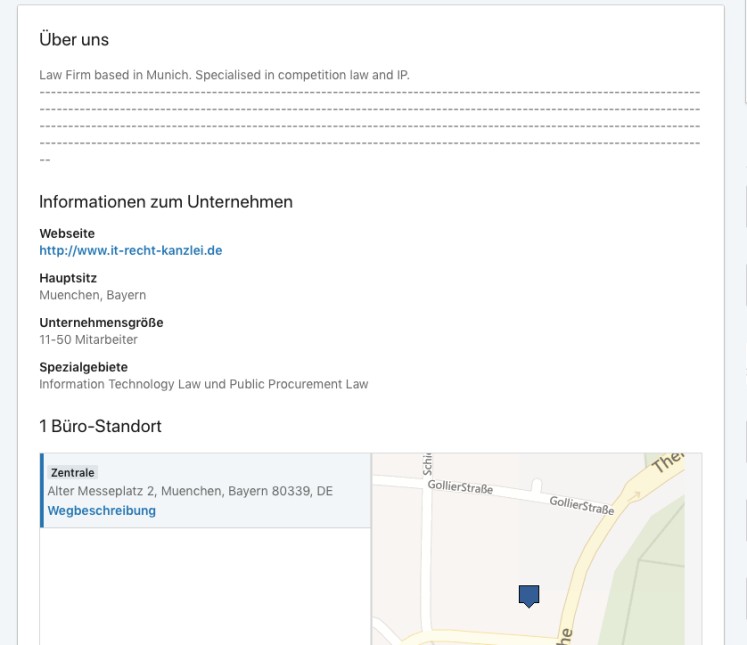Click the right GollierStraße map label

click(581, 505)
